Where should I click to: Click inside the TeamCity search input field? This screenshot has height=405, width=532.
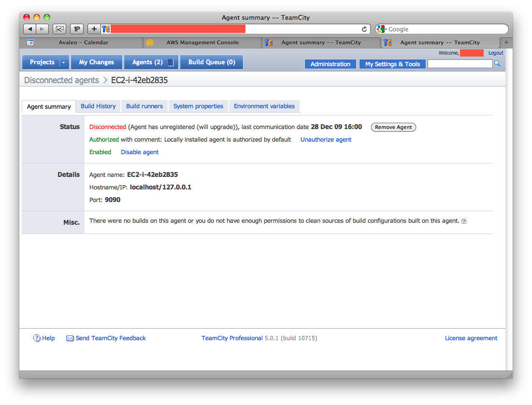pos(460,63)
